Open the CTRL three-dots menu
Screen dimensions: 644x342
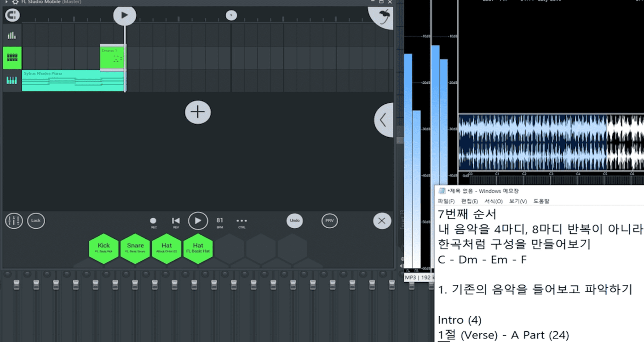click(x=241, y=223)
